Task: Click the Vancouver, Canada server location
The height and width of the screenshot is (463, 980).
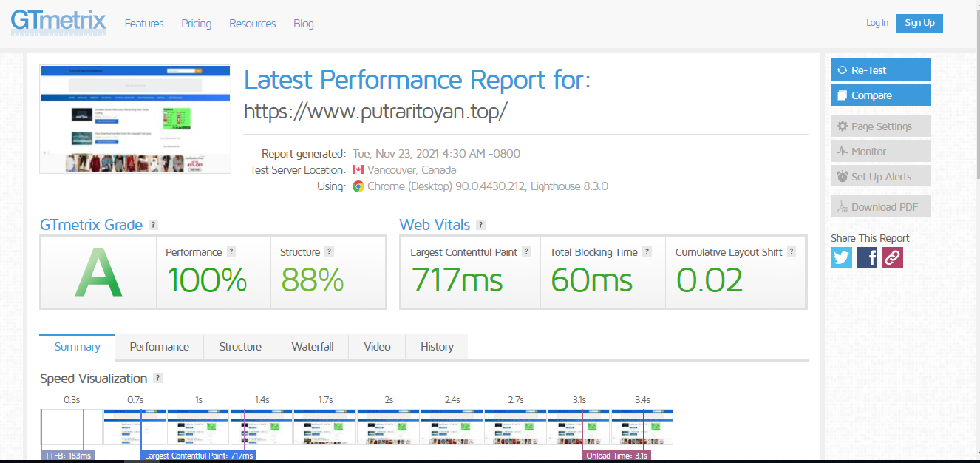Action: click(x=412, y=170)
